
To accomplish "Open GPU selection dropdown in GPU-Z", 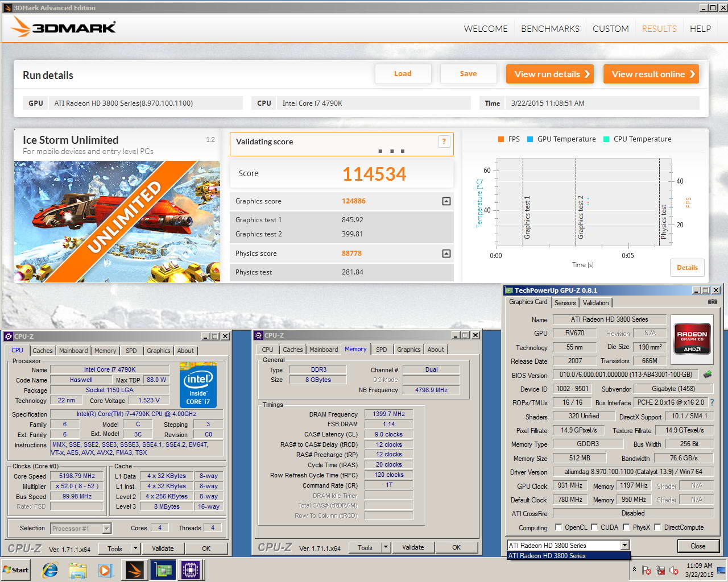I will point(624,545).
